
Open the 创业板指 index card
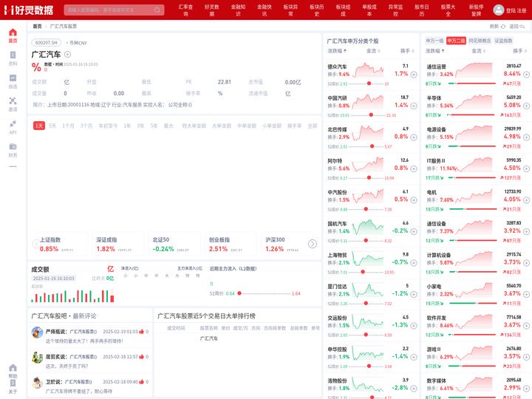231,245
